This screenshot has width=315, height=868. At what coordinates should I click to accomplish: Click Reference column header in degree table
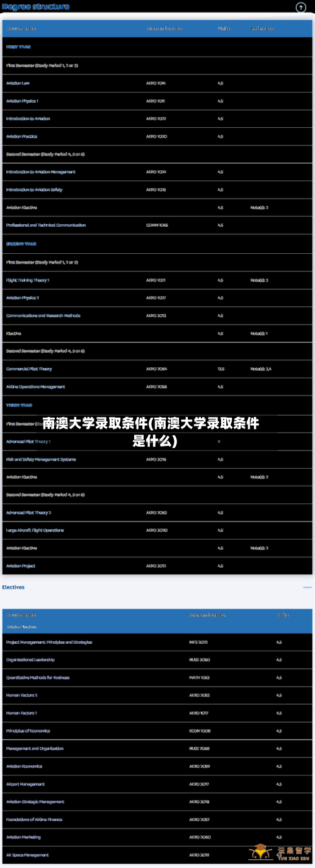[262, 28]
